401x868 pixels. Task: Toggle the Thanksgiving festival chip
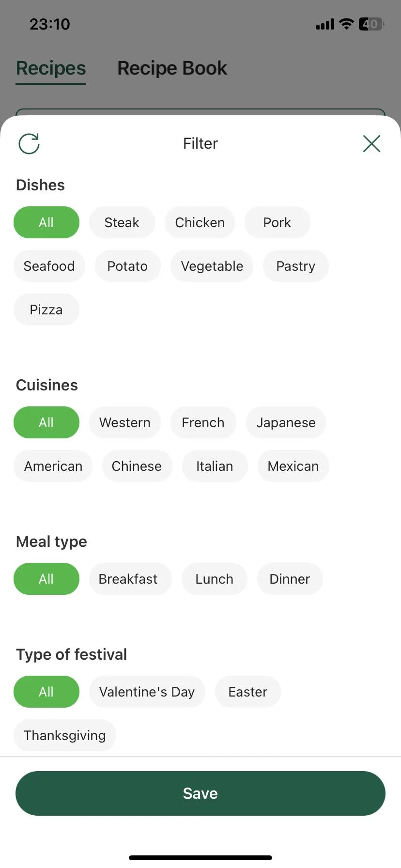coord(64,735)
